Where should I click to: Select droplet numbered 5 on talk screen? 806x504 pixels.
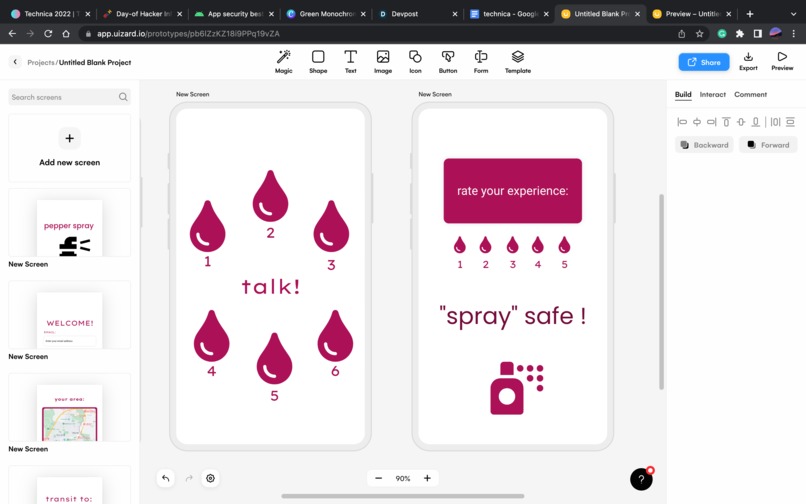click(x=274, y=358)
